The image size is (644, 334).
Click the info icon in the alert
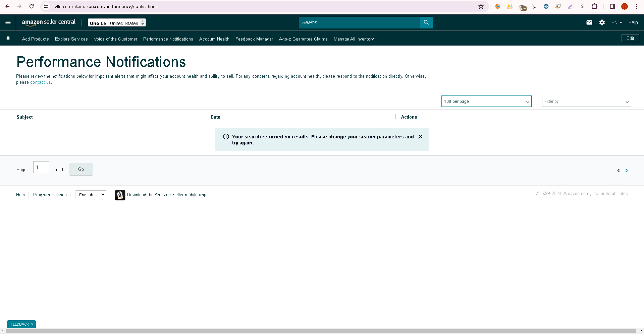coord(226,137)
